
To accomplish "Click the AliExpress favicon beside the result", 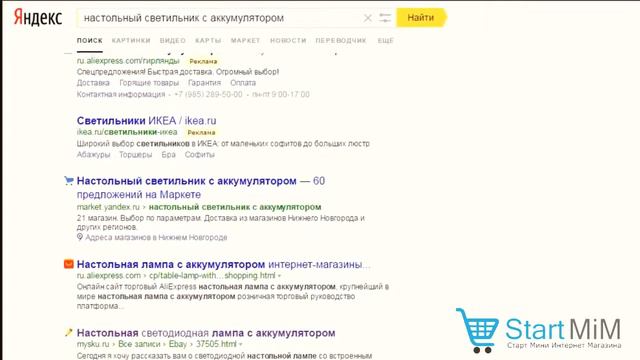I will coord(69,264).
